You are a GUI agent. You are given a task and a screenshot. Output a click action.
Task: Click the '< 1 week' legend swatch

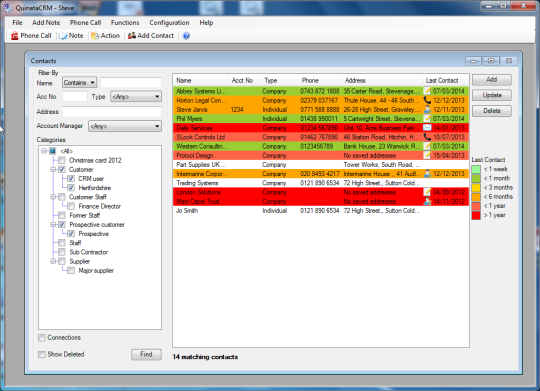[476, 169]
